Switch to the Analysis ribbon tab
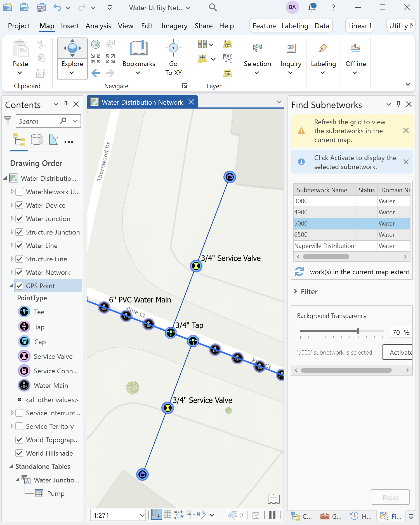 click(x=98, y=26)
